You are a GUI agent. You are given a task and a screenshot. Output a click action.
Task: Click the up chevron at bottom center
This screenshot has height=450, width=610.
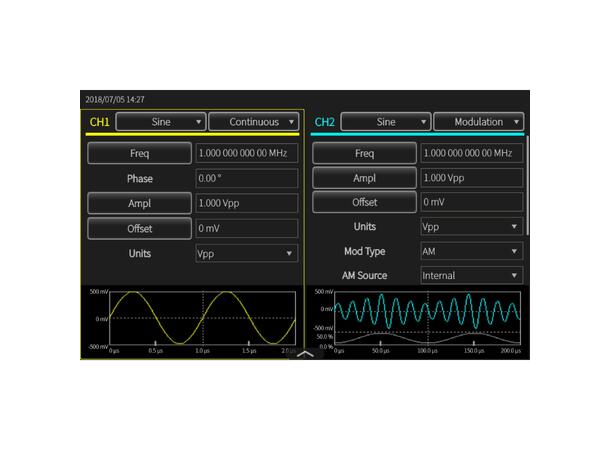305,353
